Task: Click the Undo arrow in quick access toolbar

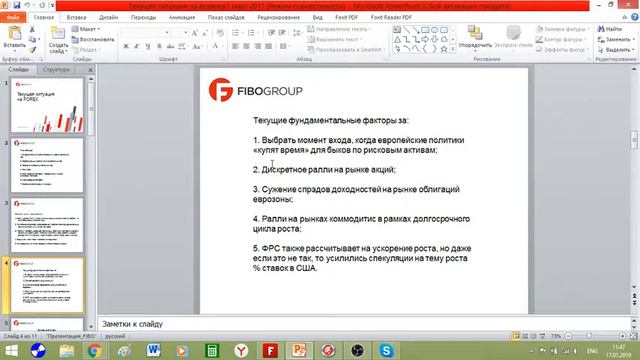Action: [x=28, y=5]
